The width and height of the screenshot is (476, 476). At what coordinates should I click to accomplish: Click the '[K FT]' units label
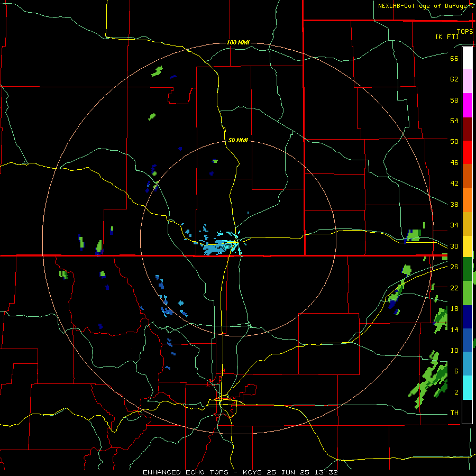point(447,36)
